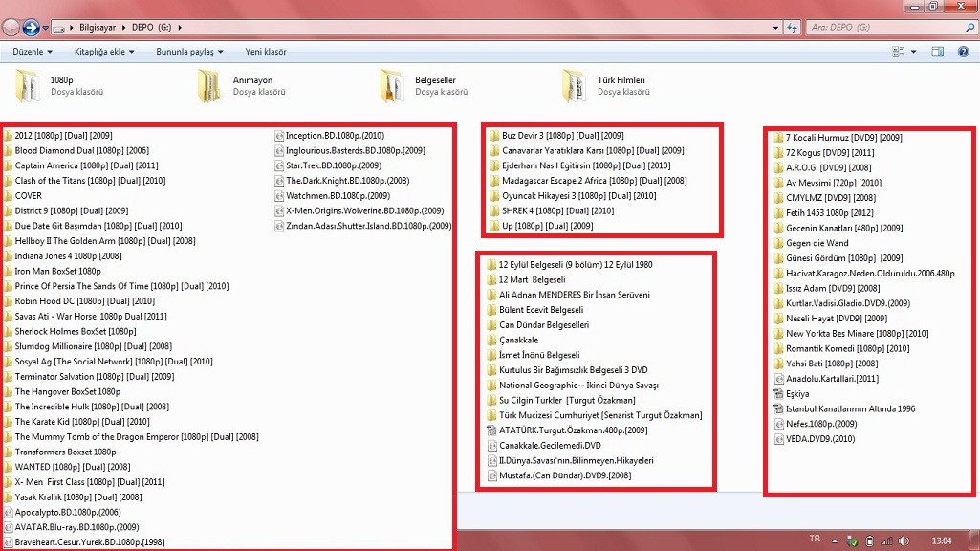Select Yasak Krallık [1080p] folder
The width and height of the screenshot is (980, 551).
point(73,497)
